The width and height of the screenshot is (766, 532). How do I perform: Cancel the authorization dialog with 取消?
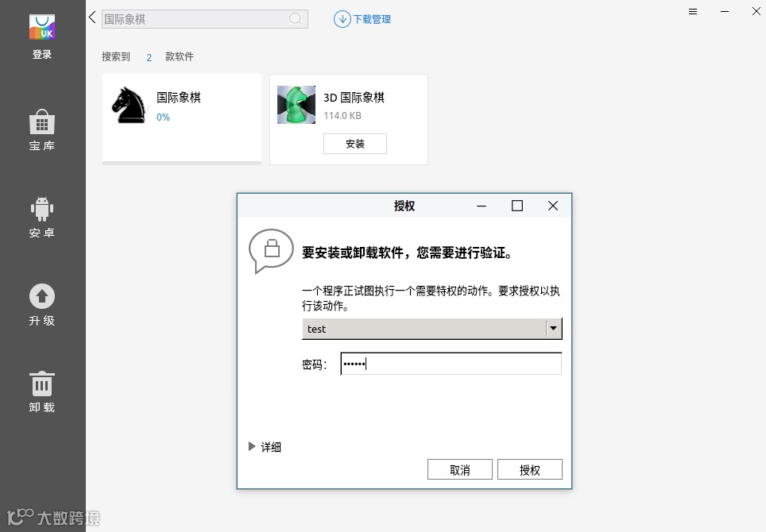click(460, 469)
